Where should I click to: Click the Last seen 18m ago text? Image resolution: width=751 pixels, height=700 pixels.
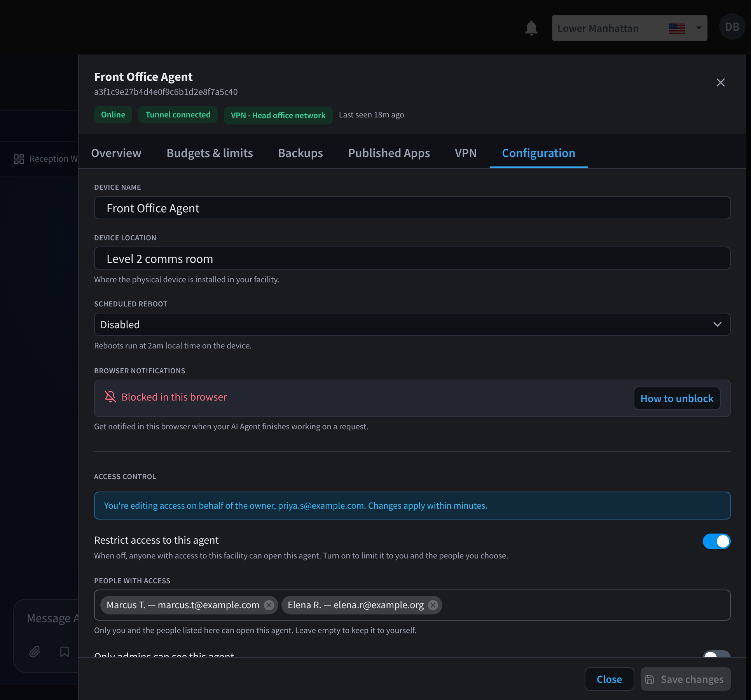click(x=371, y=115)
